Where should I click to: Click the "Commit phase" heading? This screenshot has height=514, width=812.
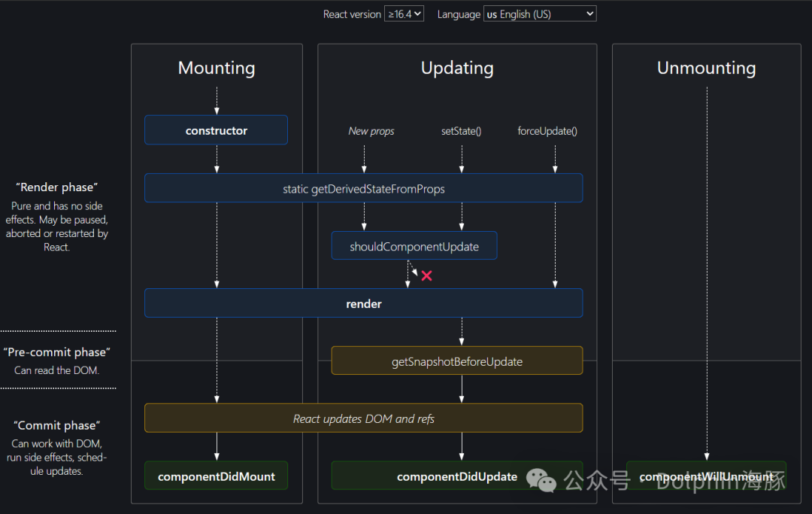click(x=57, y=425)
